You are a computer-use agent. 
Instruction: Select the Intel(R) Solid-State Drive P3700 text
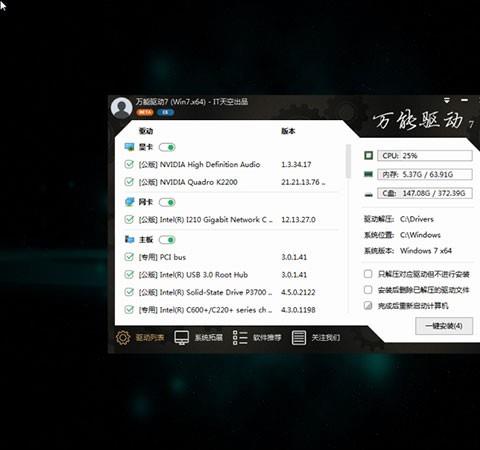[x=206, y=292]
